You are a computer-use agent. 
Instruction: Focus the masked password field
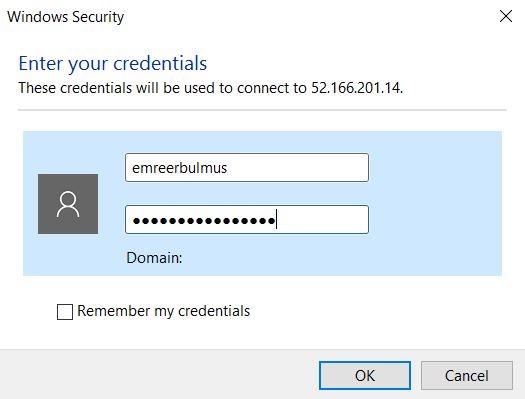pos(247,220)
